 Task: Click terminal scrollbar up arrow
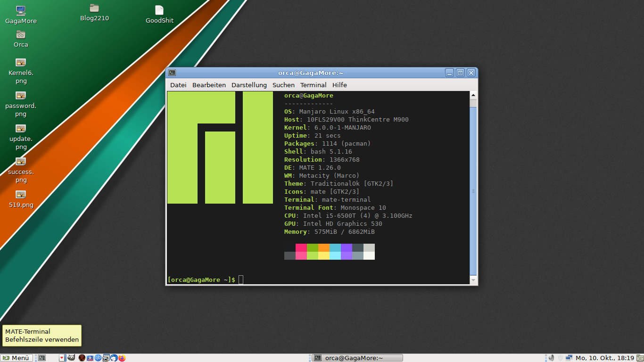[x=474, y=95]
